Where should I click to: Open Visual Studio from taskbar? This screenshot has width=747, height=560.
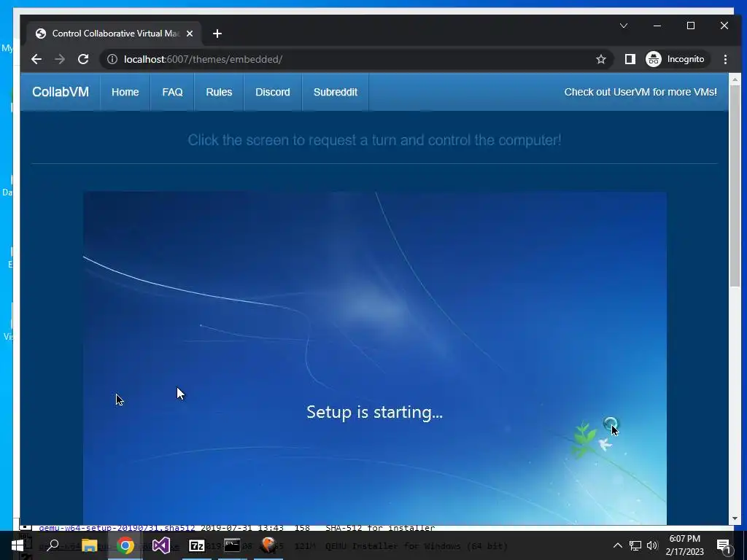coord(161,545)
